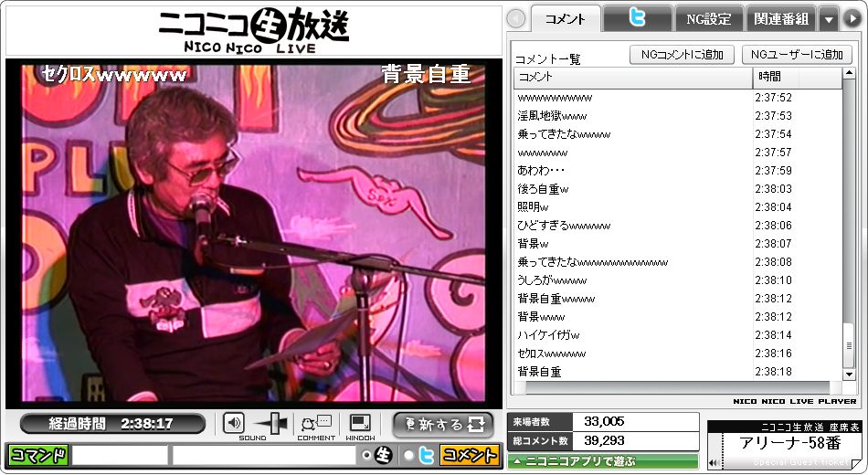Viewport: 868px width, 475px height.
Task: Click the 経過時間 2:38:17 display
Action: tap(112, 424)
